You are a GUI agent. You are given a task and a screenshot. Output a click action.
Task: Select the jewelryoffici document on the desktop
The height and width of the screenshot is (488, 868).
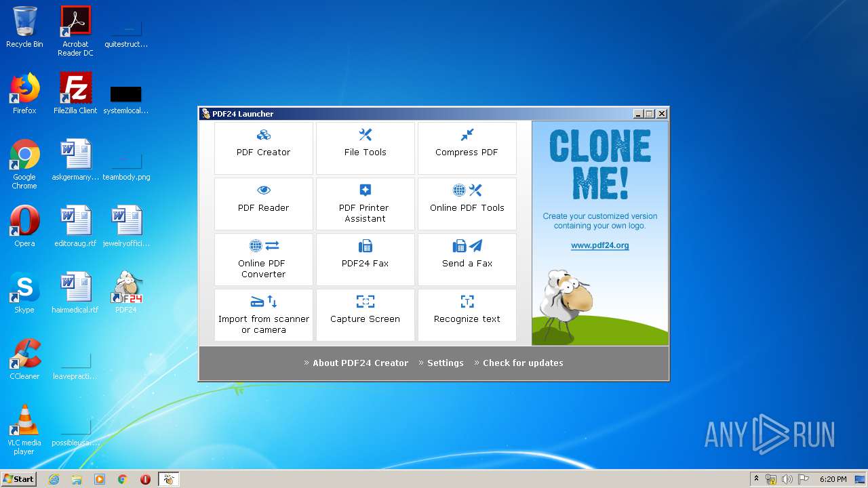[126, 226]
